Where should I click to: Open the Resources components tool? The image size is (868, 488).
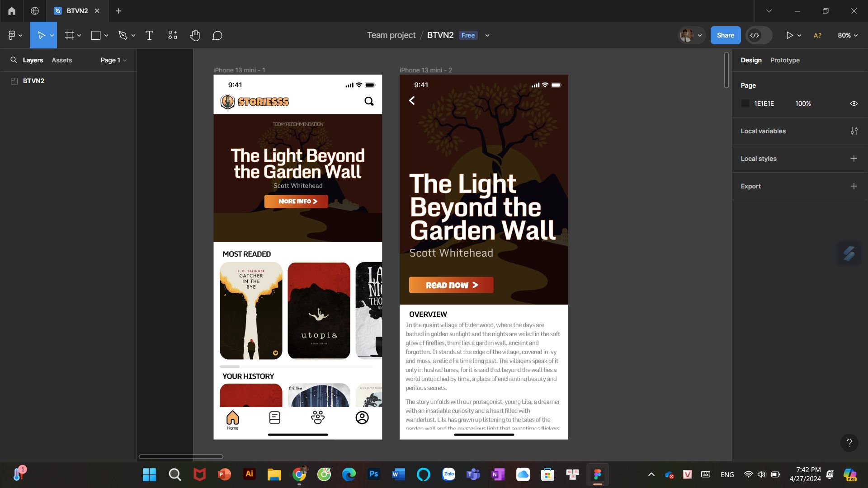(x=173, y=35)
